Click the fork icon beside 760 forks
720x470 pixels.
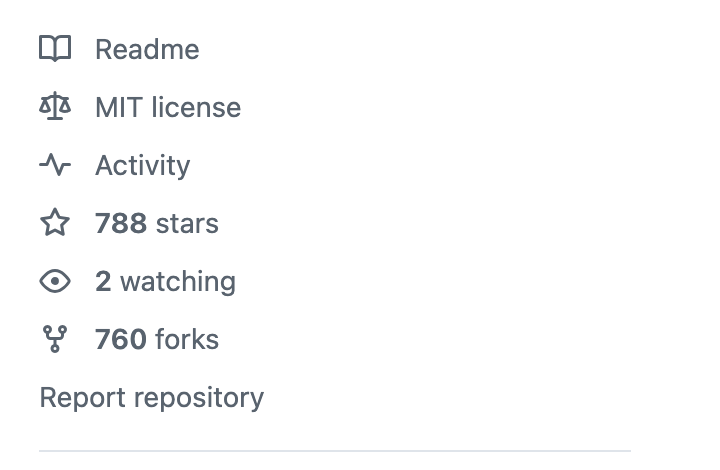coord(55,340)
